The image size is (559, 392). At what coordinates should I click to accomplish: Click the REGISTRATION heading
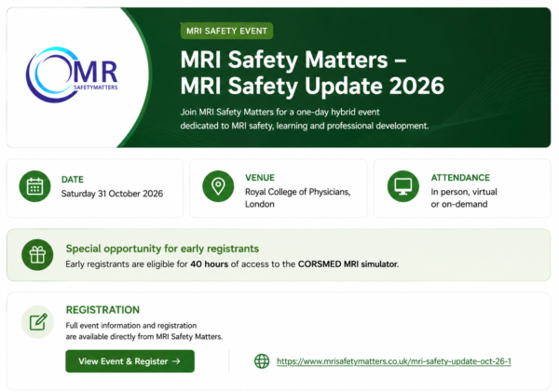tap(102, 310)
